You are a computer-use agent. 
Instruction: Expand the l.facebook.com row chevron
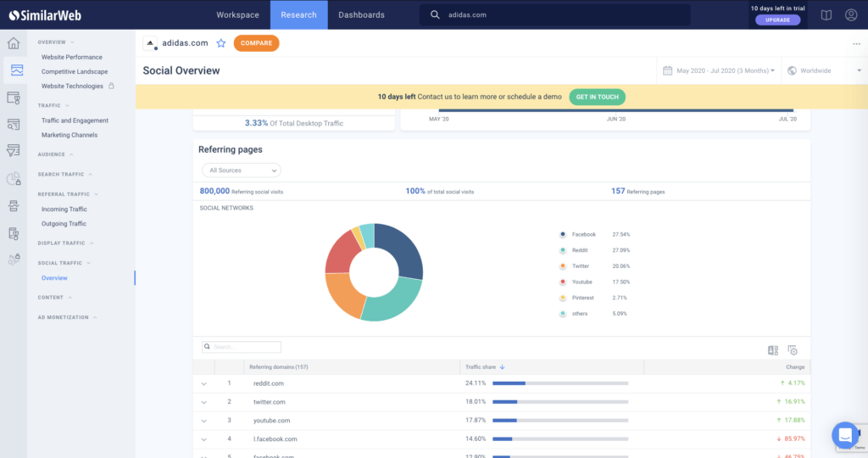point(203,439)
